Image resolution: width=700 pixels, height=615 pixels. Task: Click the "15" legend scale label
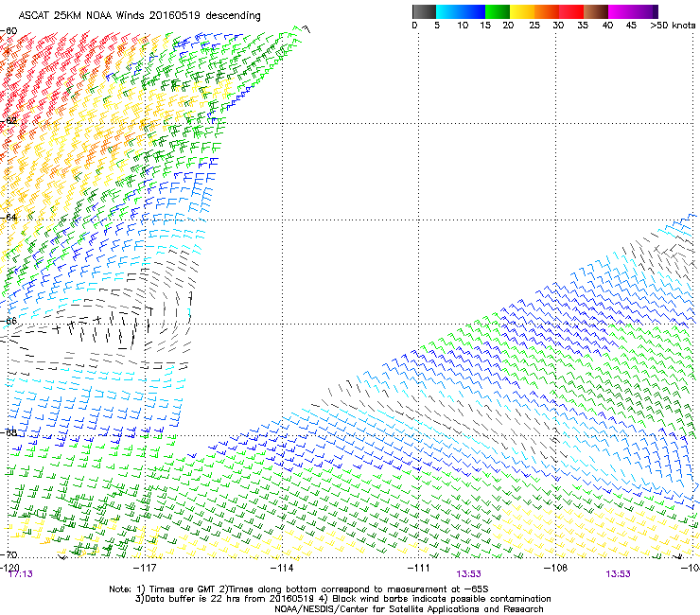coord(485,26)
